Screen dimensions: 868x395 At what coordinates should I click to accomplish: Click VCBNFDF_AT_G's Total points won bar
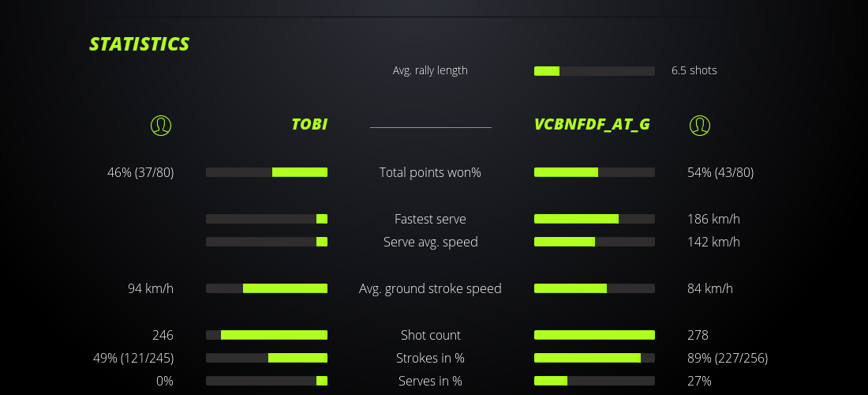pos(594,172)
